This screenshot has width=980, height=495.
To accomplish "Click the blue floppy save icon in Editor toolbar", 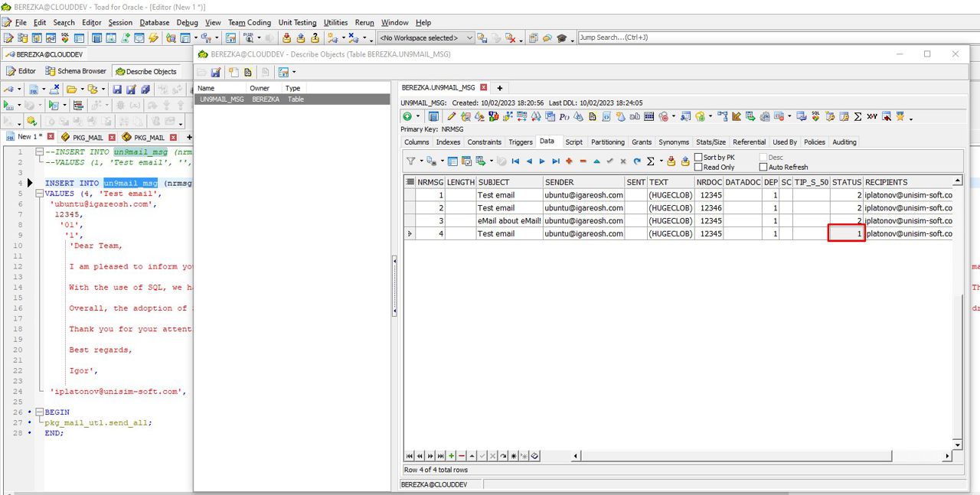I will click(118, 89).
